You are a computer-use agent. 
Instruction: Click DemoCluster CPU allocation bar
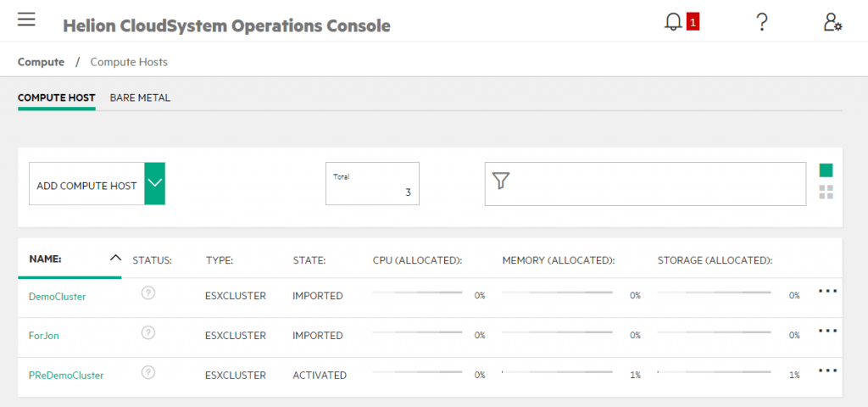[x=417, y=292]
